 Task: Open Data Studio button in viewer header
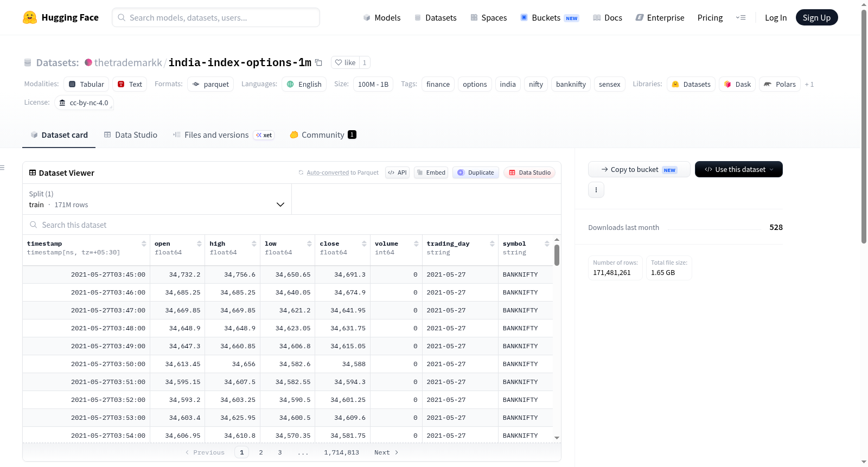529,172
